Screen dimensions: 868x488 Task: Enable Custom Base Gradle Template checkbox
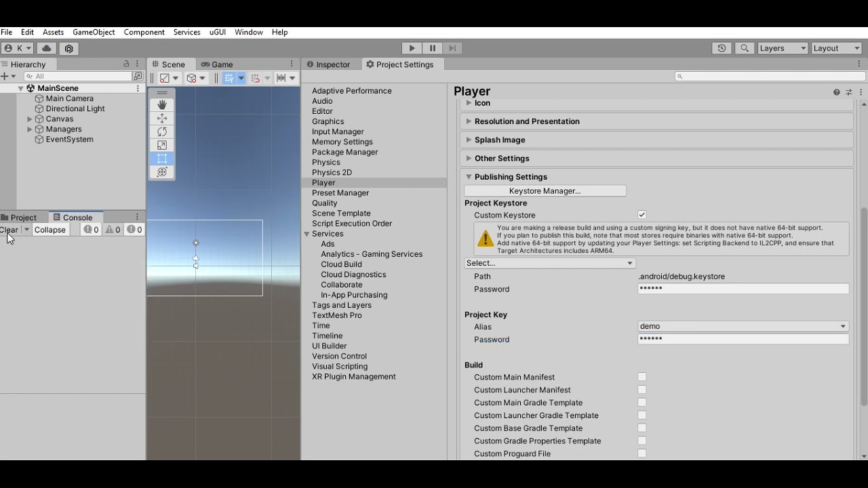coord(642,428)
